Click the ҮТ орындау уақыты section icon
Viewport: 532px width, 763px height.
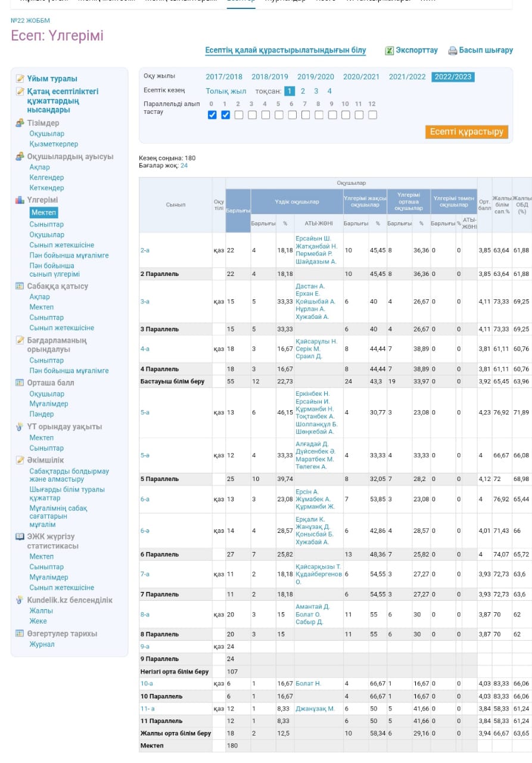tap(20, 427)
